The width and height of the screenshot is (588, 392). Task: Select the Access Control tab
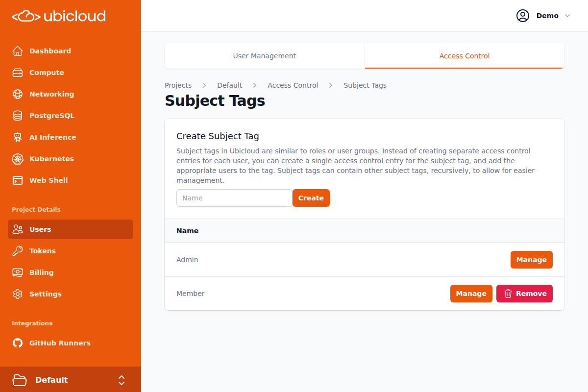[x=465, y=56]
